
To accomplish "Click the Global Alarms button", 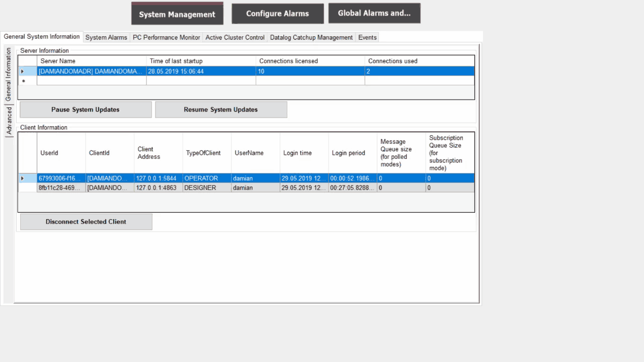I will coord(374,13).
